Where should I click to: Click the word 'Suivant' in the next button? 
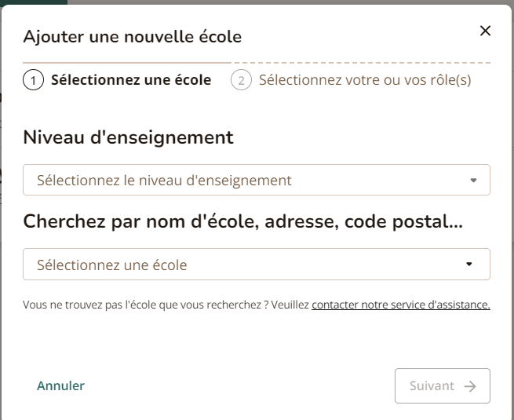[432, 386]
